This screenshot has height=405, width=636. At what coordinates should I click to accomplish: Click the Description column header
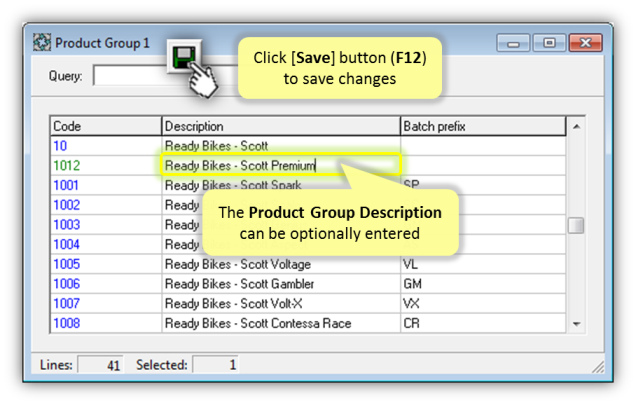[281, 126]
